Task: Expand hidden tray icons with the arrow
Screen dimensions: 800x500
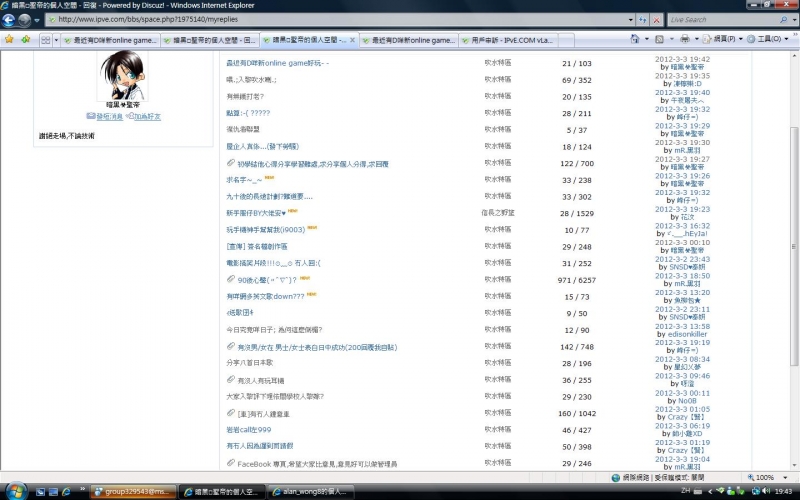Action: point(710,491)
